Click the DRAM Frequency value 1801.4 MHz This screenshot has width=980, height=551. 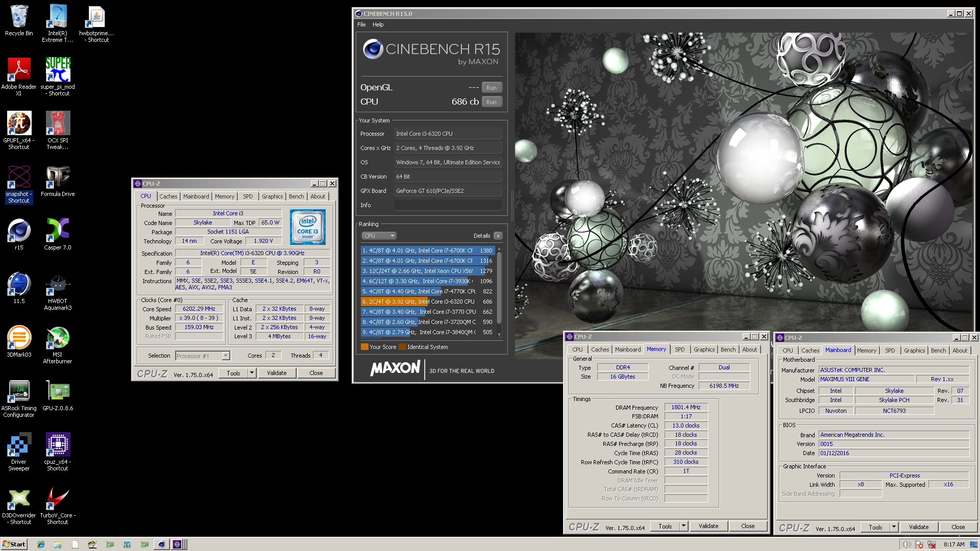pos(686,407)
